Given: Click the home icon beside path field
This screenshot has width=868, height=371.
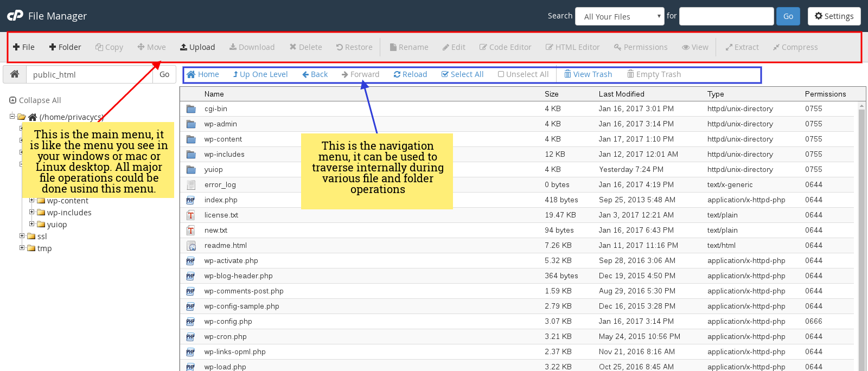Looking at the screenshot, I should [15, 74].
